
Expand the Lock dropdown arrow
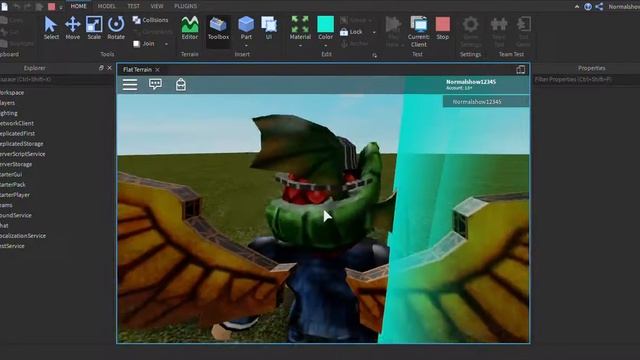pyautogui.click(x=374, y=32)
